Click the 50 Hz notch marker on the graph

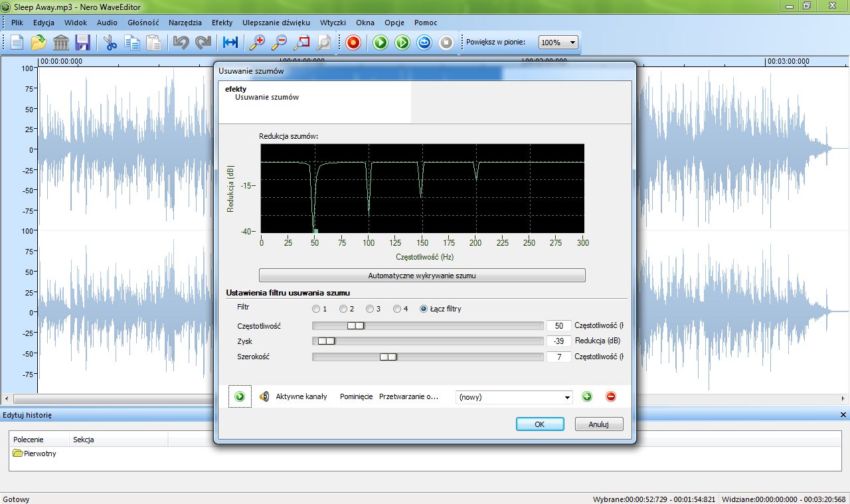click(x=316, y=230)
